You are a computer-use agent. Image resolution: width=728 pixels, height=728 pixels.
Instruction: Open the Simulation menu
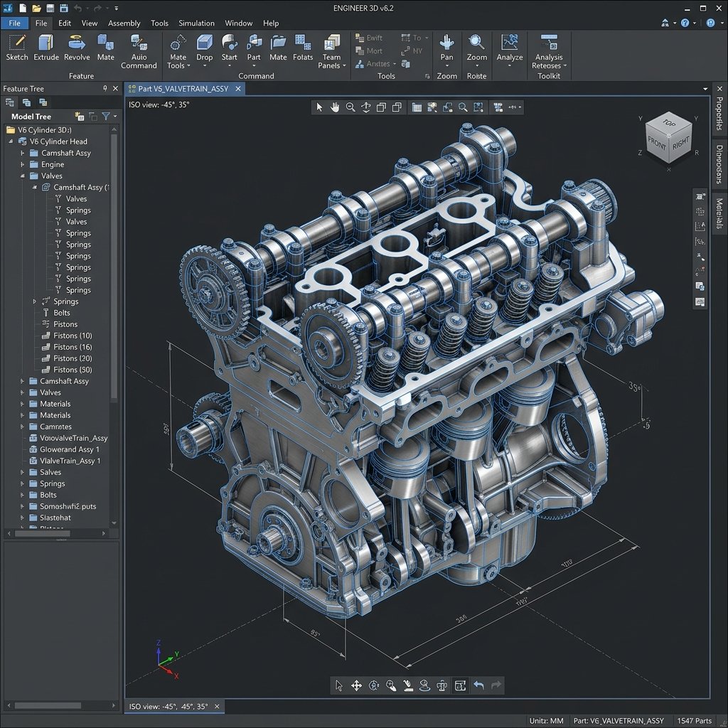pos(196,23)
